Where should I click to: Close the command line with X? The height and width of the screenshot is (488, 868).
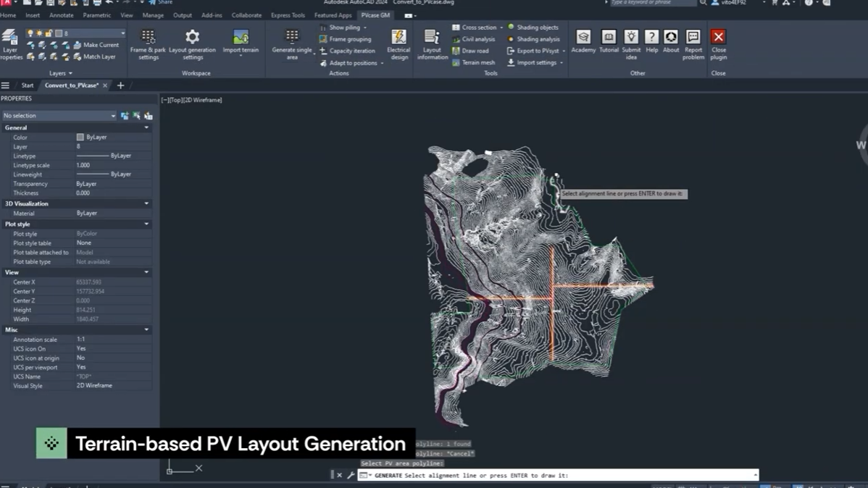click(x=339, y=475)
